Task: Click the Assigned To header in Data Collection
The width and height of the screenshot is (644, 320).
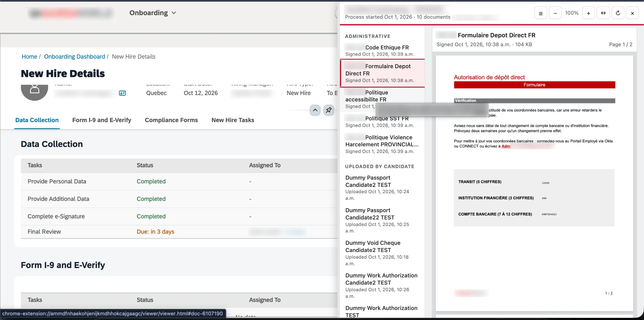Action: tap(265, 165)
